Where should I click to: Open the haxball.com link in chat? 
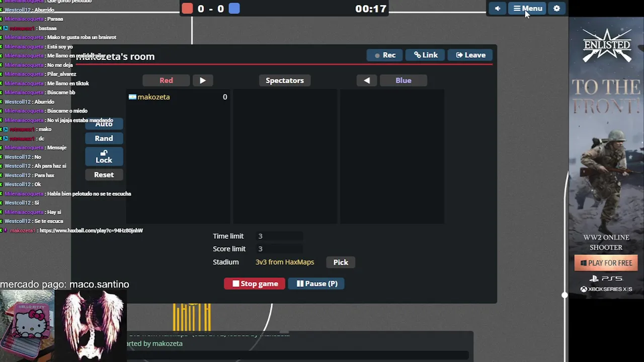tap(91, 231)
